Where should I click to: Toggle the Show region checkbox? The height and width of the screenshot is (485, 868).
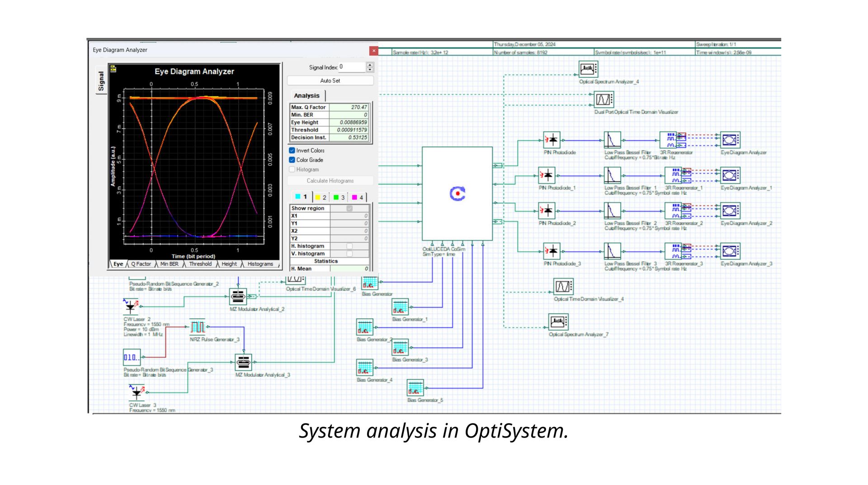point(349,208)
